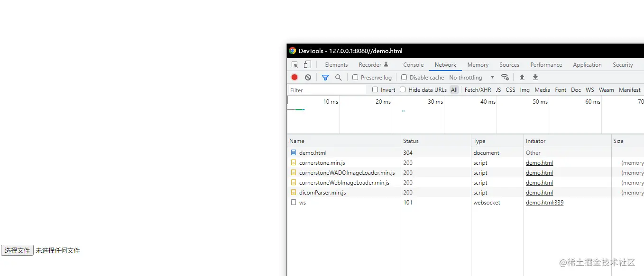
Task: Filter requests by Img
Action: pos(524,89)
